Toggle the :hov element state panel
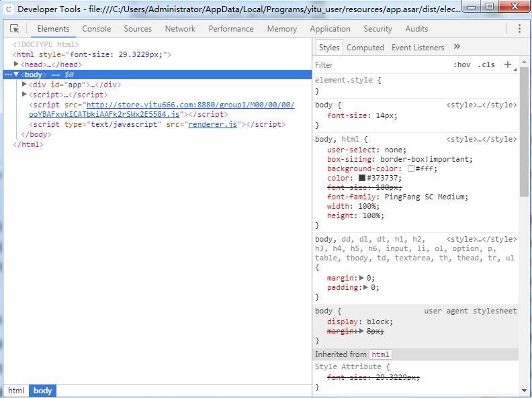 click(x=461, y=64)
